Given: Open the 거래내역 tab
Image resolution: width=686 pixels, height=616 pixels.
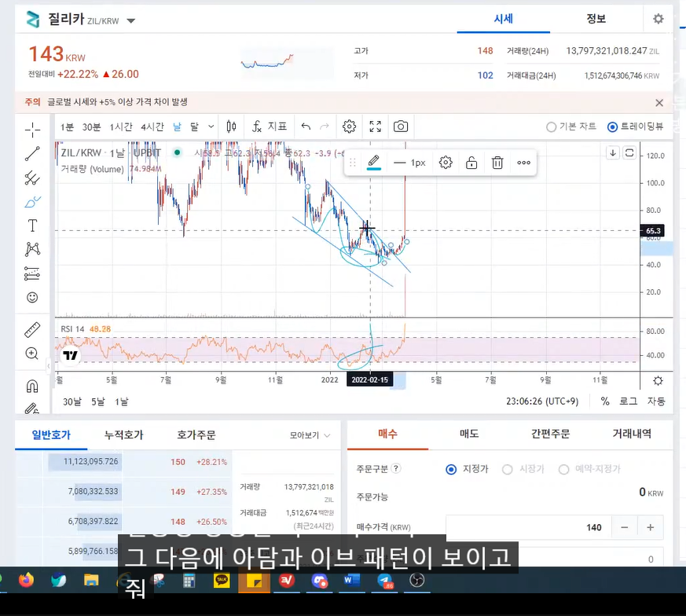Looking at the screenshot, I should tap(632, 434).
